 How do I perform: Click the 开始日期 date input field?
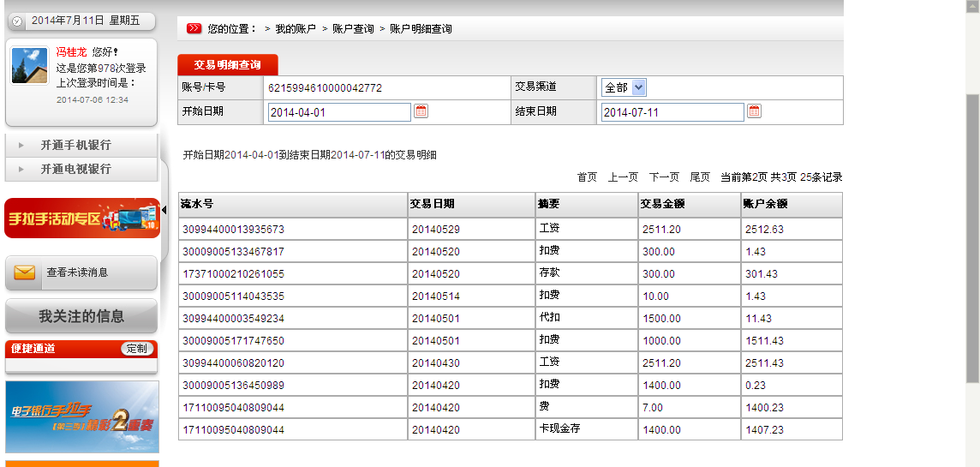coord(339,112)
